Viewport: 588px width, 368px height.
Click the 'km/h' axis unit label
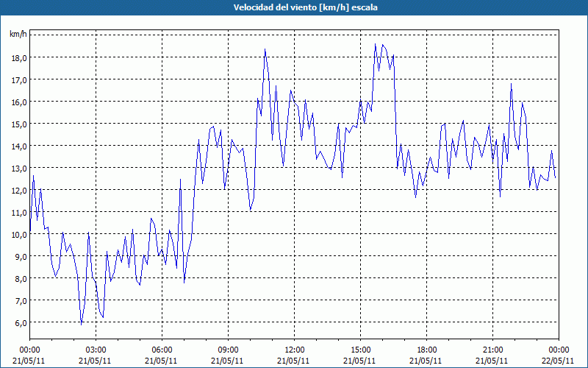pos(18,35)
